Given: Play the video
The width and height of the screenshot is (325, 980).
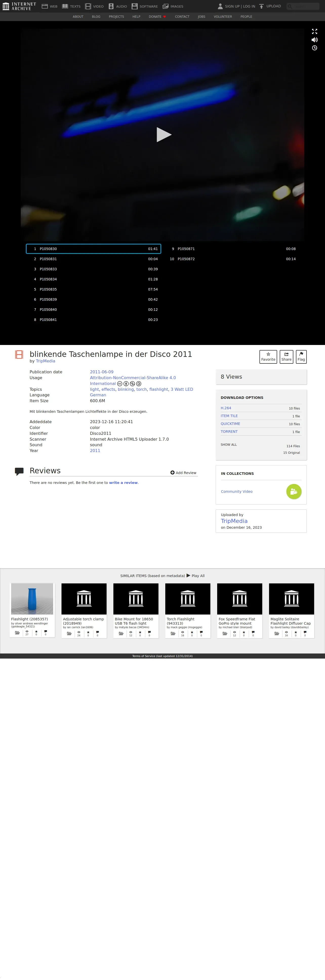Looking at the screenshot, I should (x=164, y=135).
